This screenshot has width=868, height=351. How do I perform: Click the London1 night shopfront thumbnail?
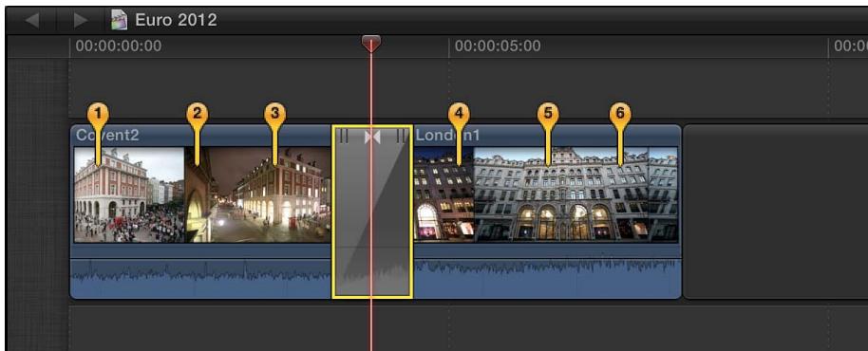tap(443, 194)
